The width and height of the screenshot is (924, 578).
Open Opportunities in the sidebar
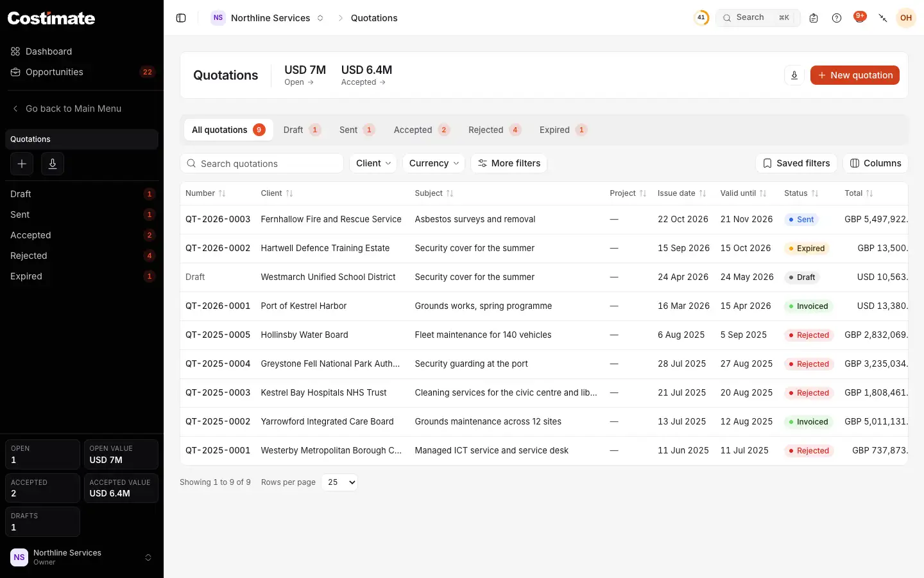81,72
